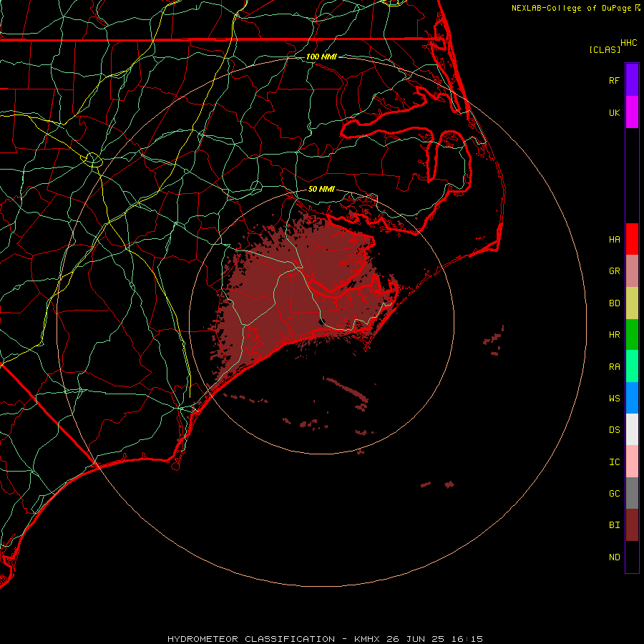Click the HA legend label

(614, 239)
